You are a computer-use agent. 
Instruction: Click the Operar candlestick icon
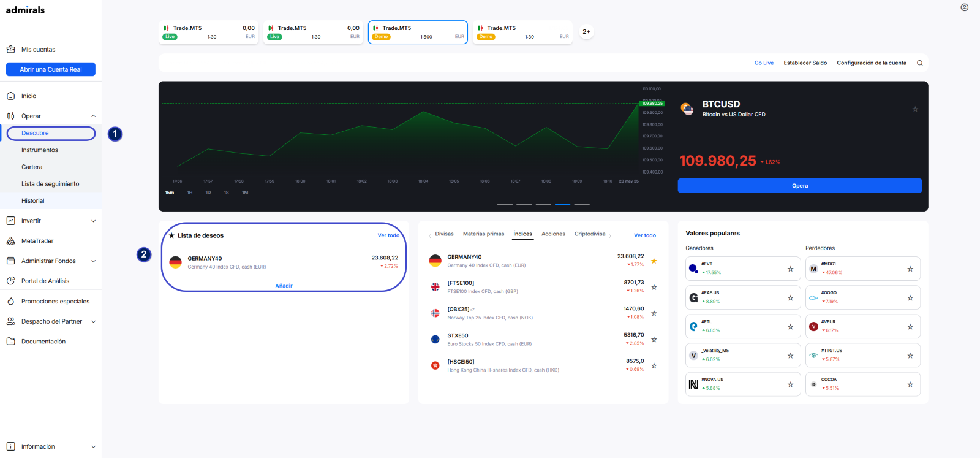tap(10, 116)
